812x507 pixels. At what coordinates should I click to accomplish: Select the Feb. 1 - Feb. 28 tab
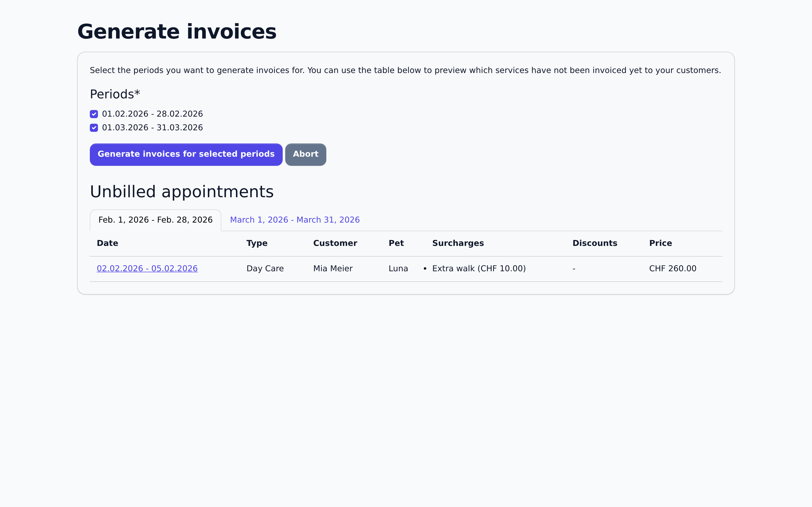click(155, 220)
